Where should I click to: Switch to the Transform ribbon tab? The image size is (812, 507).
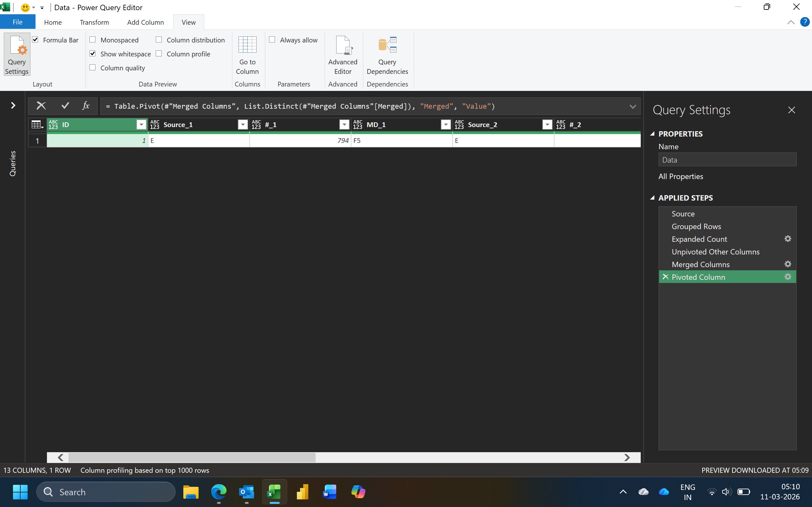[94, 22]
